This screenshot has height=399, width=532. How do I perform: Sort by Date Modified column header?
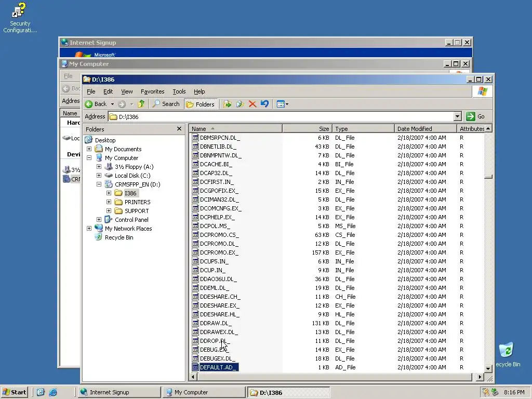[425, 129]
